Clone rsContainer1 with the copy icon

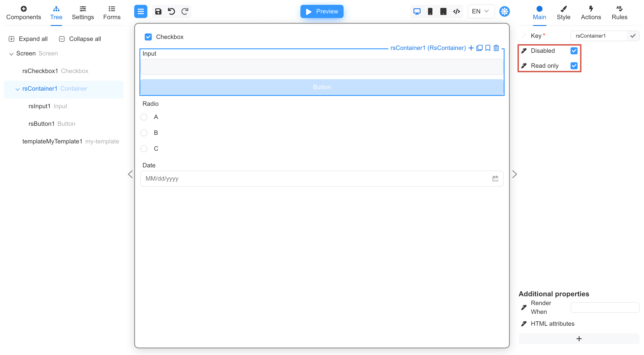click(479, 48)
